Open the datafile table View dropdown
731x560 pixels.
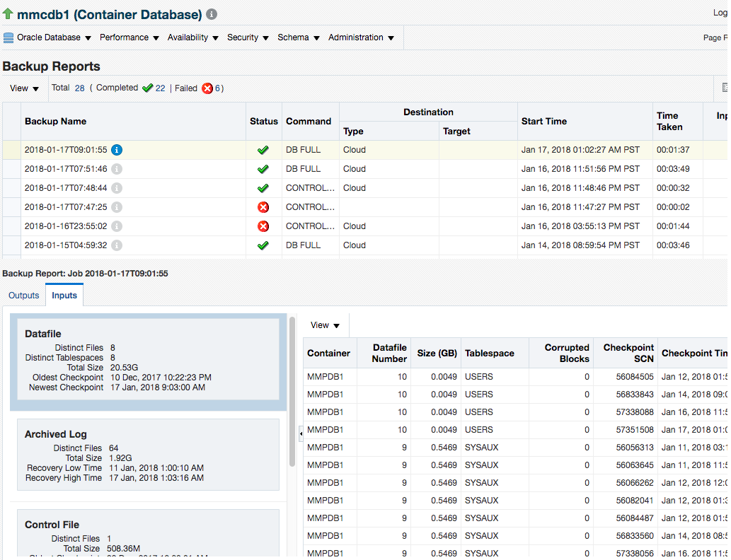tap(325, 326)
